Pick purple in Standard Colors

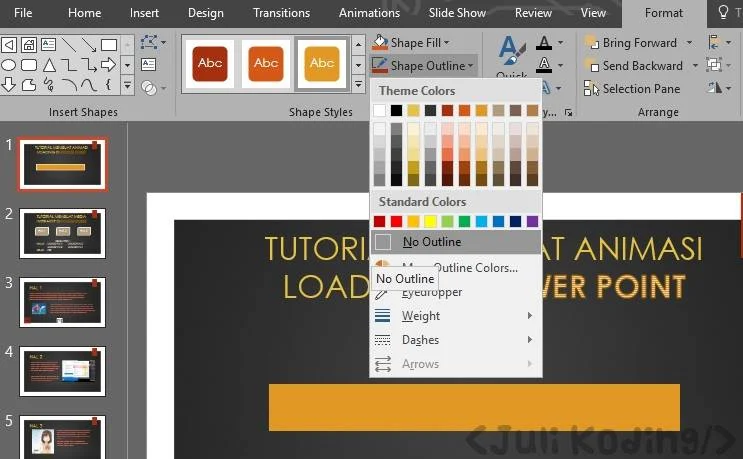click(x=532, y=221)
